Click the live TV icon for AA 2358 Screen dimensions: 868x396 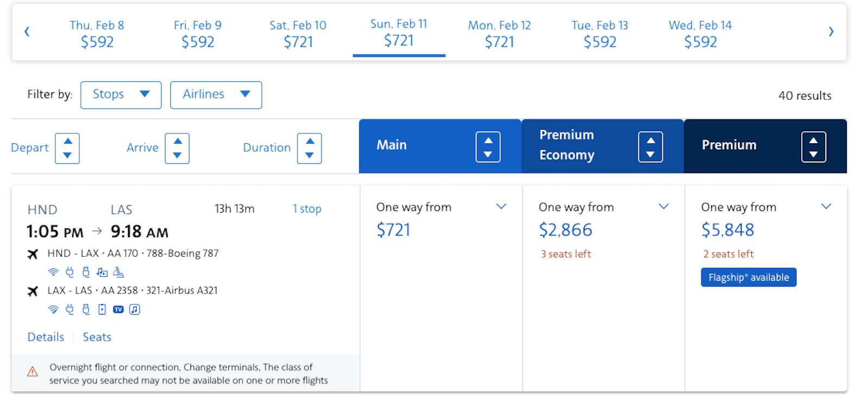click(118, 309)
